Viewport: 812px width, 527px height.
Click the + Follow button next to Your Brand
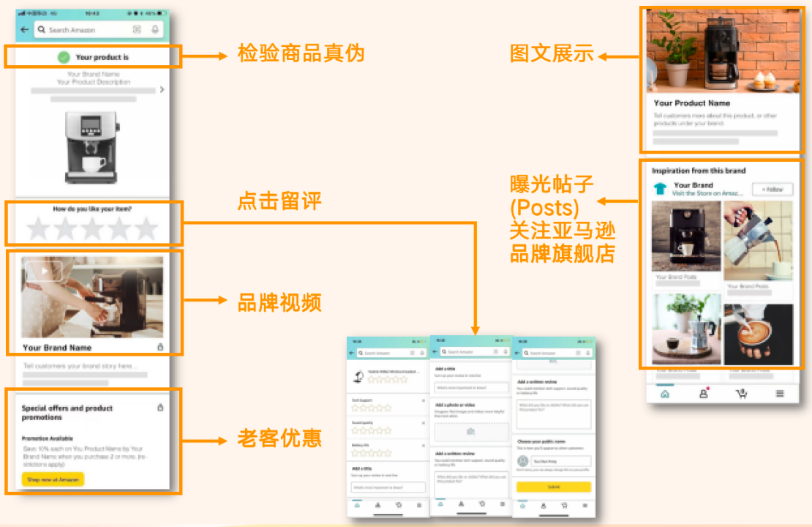click(772, 190)
